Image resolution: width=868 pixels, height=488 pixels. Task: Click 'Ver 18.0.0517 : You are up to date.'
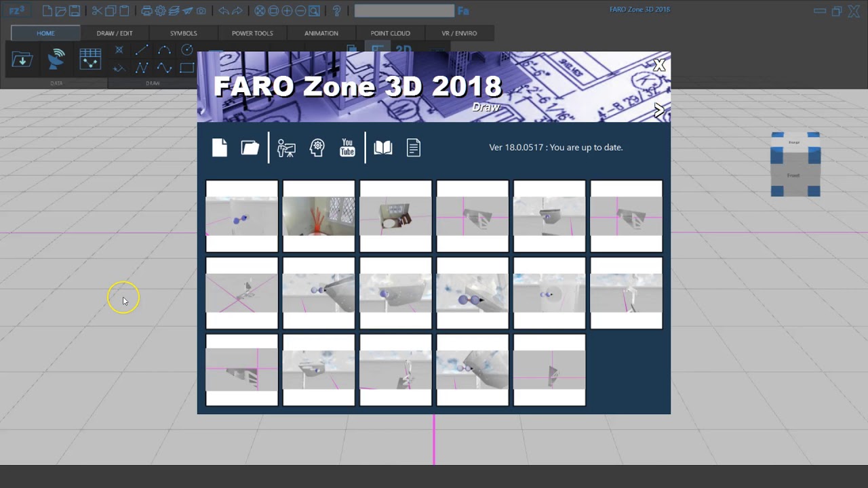click(556, 147)
